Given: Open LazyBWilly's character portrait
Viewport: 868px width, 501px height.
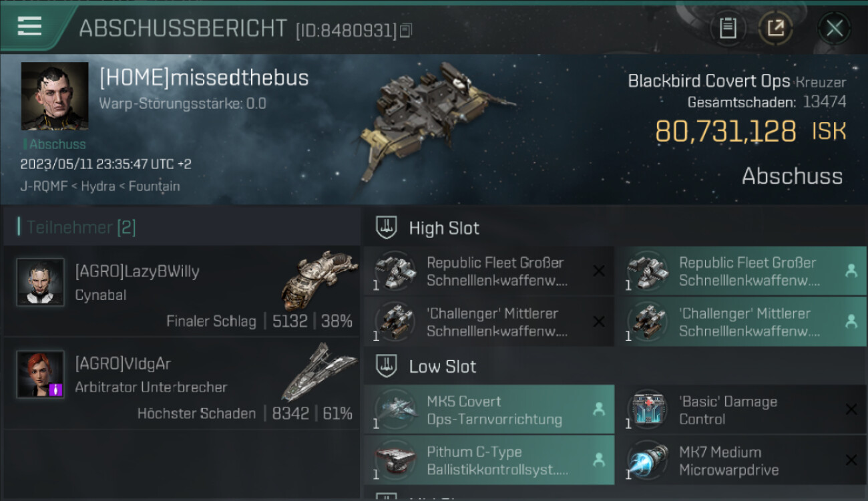Looking at the screenshot, I should pos(40,283).
